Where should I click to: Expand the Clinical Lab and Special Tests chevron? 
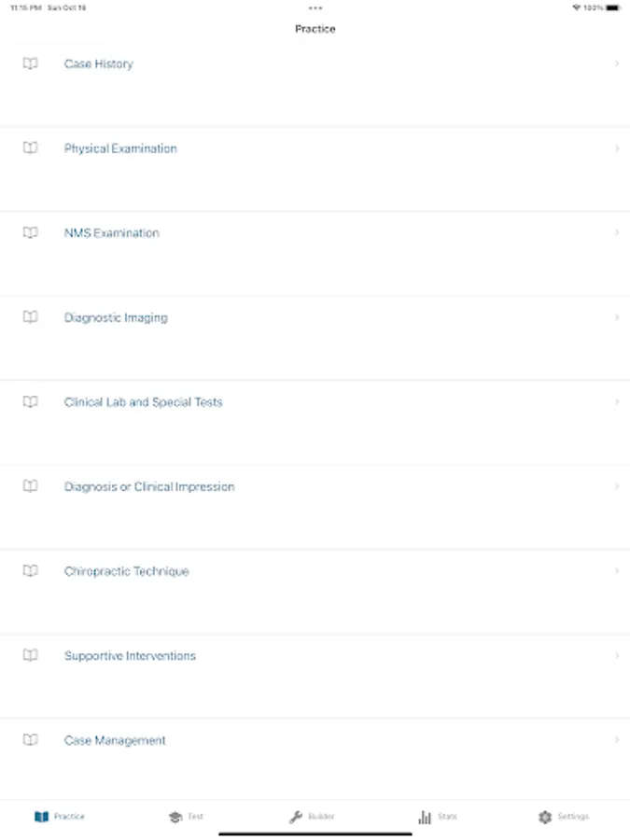[617, 402]
